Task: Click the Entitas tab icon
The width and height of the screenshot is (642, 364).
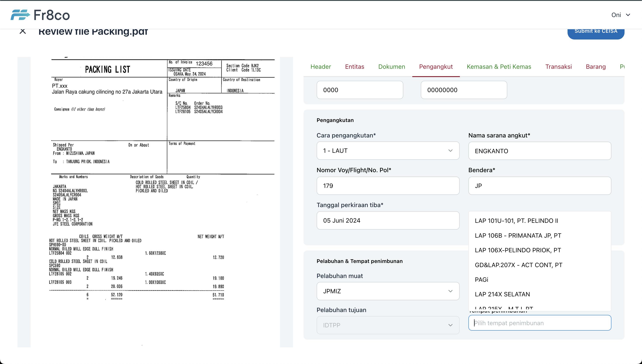Action: pos(354,67)
